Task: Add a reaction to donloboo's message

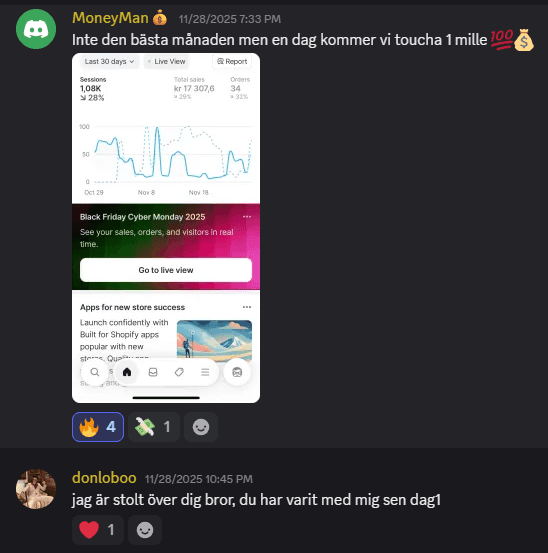Action: tap(145, 530)
